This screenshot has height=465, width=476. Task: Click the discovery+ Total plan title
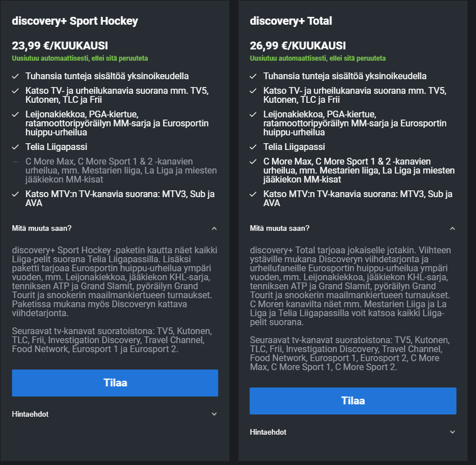click(x=291, y=21)
